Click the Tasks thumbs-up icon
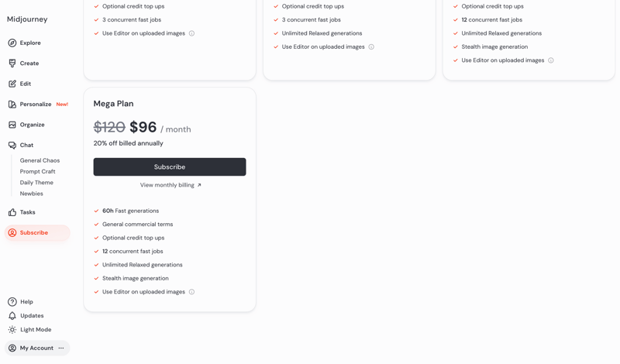The height and width of the screenshot is (364, 620). click(12, 212)
